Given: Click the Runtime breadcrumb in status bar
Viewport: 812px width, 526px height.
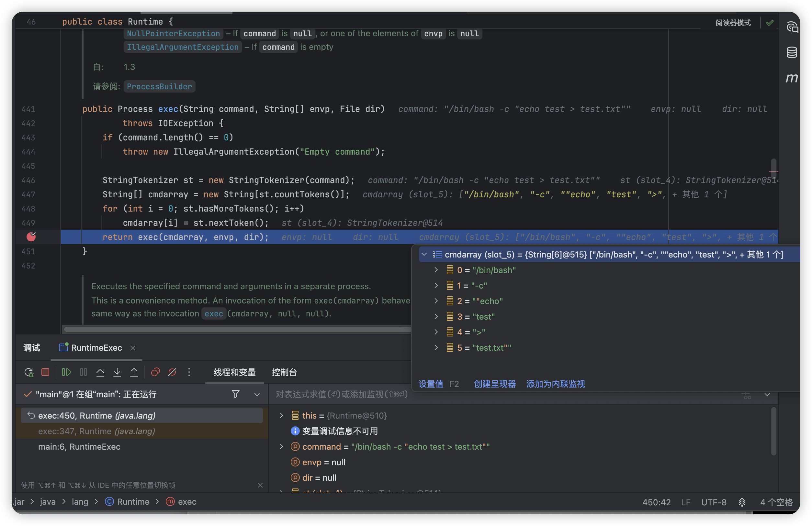Looking at the screenshot, I should 127,501.
